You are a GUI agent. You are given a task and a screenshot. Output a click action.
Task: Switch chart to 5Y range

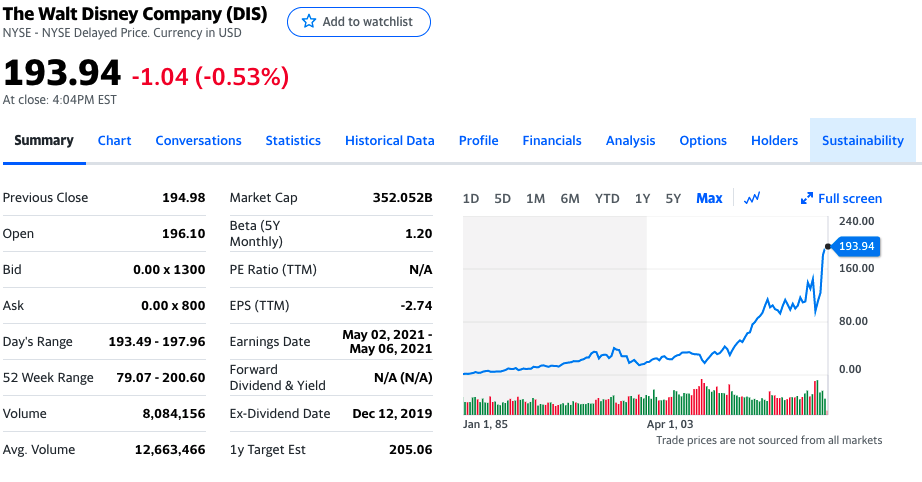[x=673, y=199]
